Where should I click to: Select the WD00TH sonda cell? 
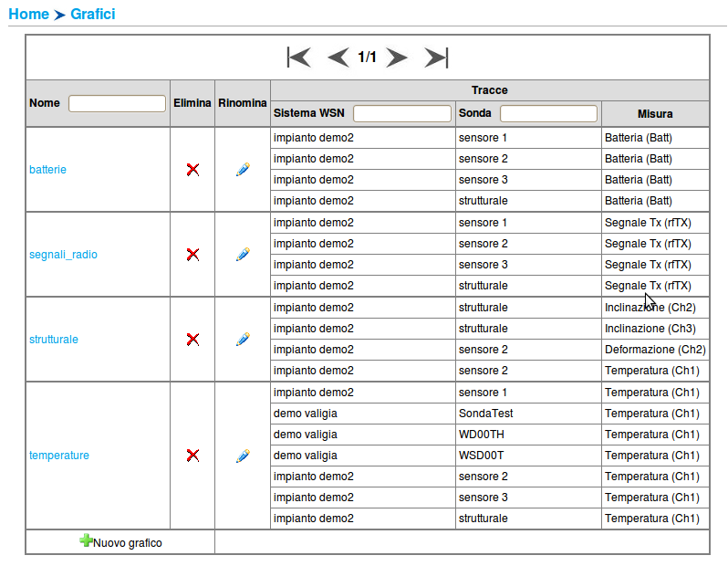[x=528, y=435]
